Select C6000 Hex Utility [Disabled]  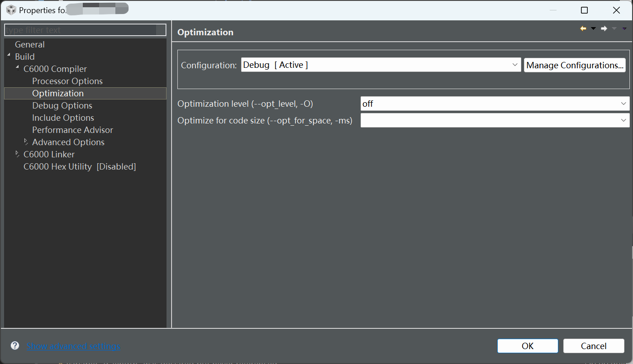coord(80,166)
